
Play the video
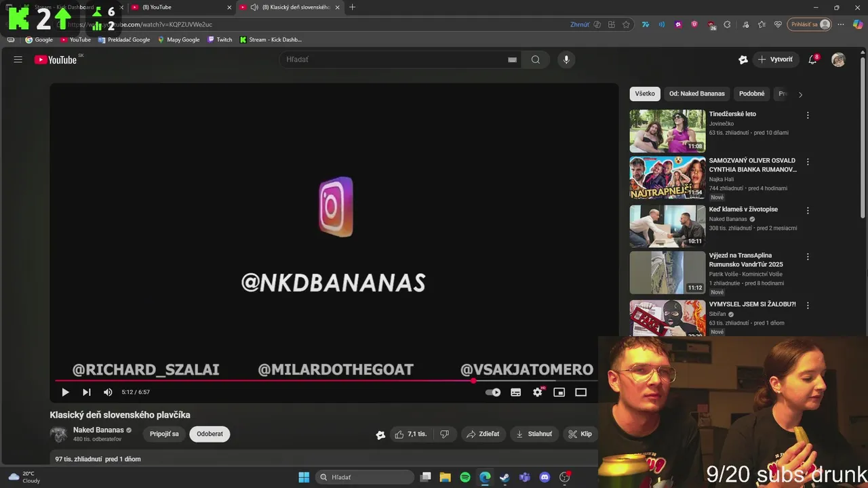(x=65, y=392)
